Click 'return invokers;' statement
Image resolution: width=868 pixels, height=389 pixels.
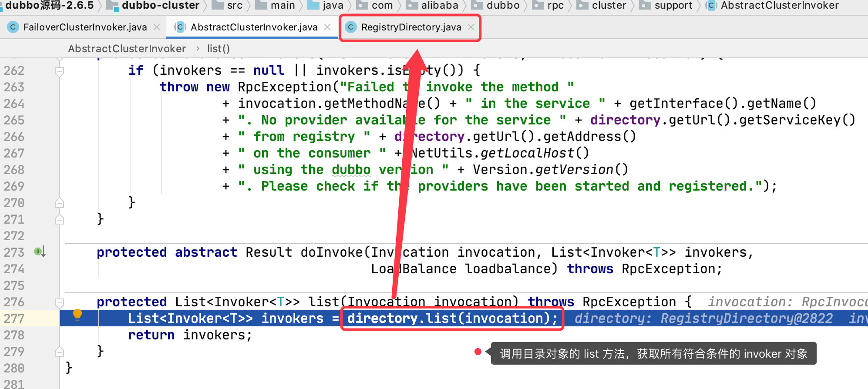(x=190, y=335)
